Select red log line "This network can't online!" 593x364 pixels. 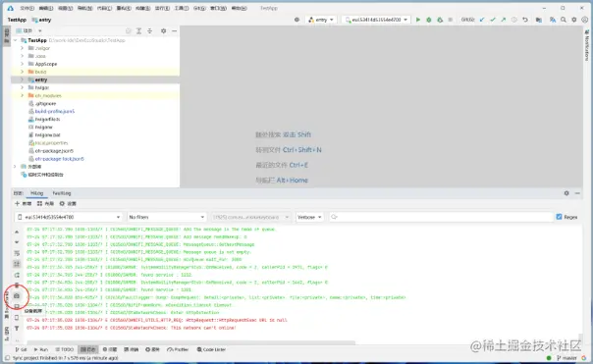(x=132, y=328)
